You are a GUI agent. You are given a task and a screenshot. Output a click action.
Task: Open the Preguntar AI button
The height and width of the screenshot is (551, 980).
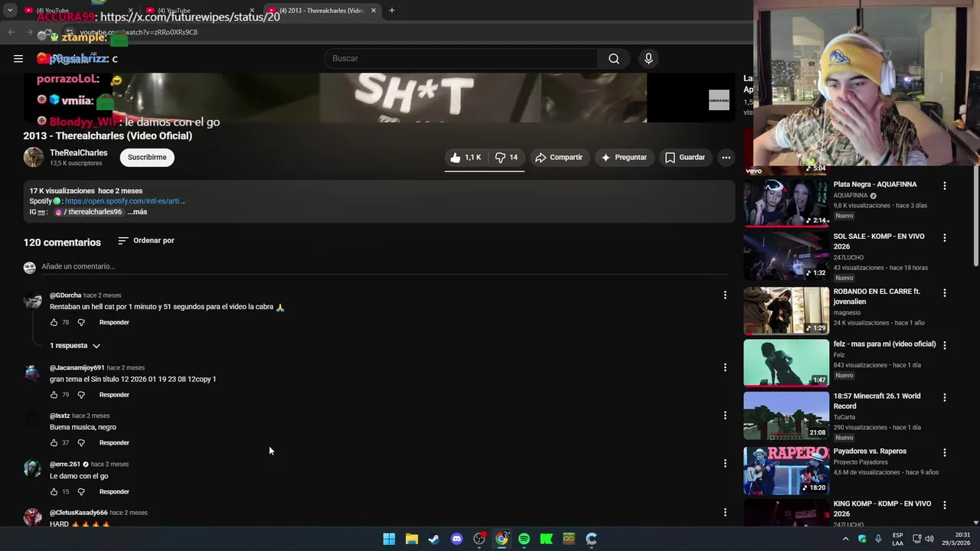[x=624, y=157]
